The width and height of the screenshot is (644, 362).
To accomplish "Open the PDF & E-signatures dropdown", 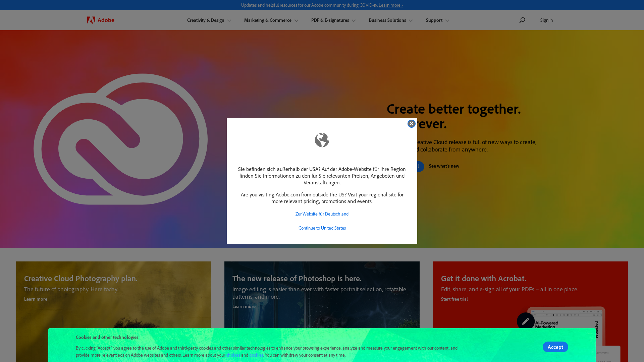I will [333, 20].
